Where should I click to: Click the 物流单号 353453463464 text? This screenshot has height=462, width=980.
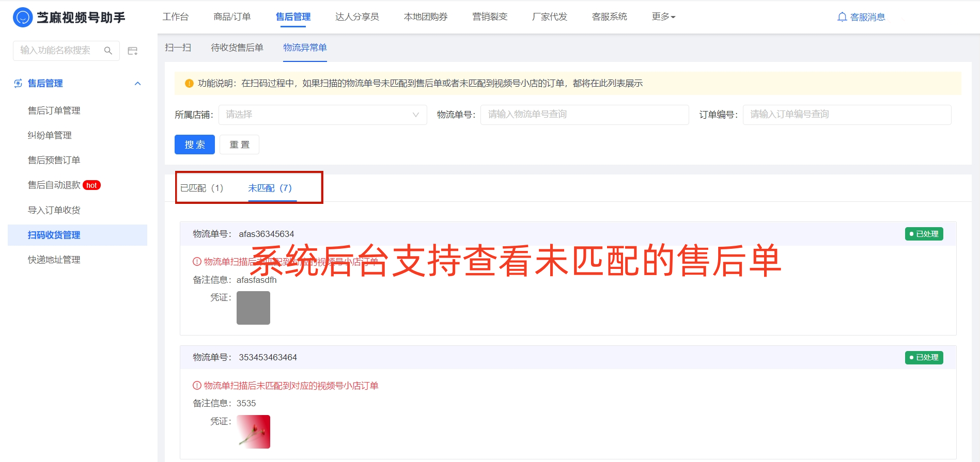pos(245,357)
